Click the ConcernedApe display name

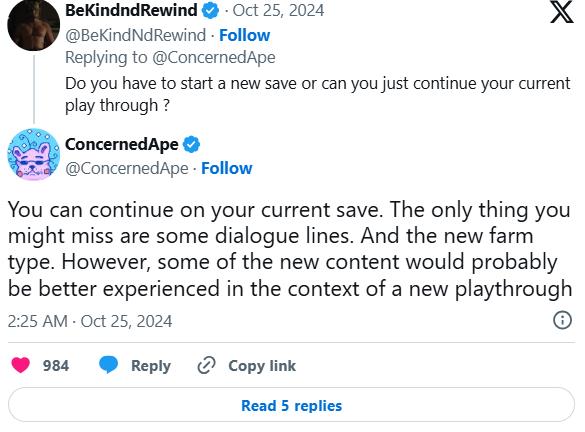coord(122,144)
